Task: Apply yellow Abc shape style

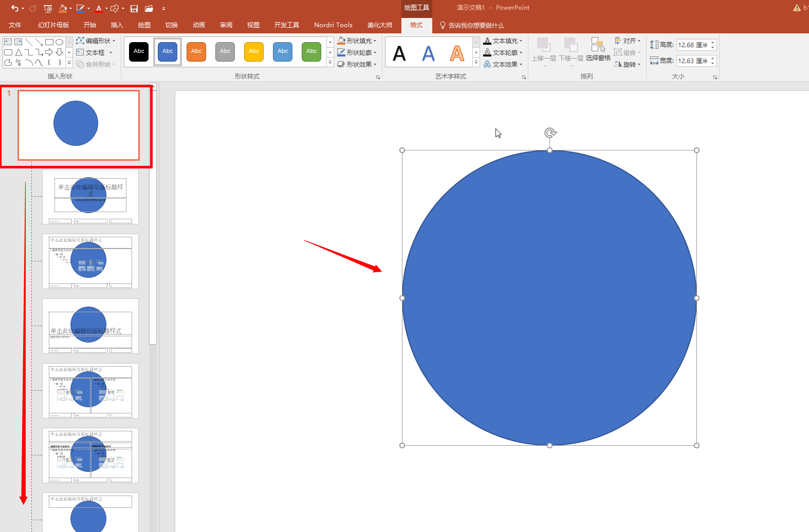Action: pos(254,52)
